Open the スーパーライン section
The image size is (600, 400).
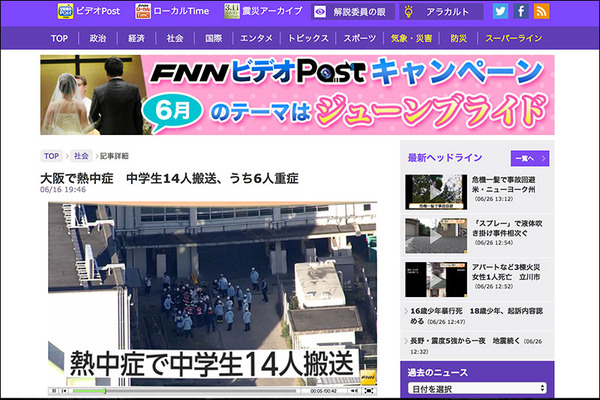point(514,38)
